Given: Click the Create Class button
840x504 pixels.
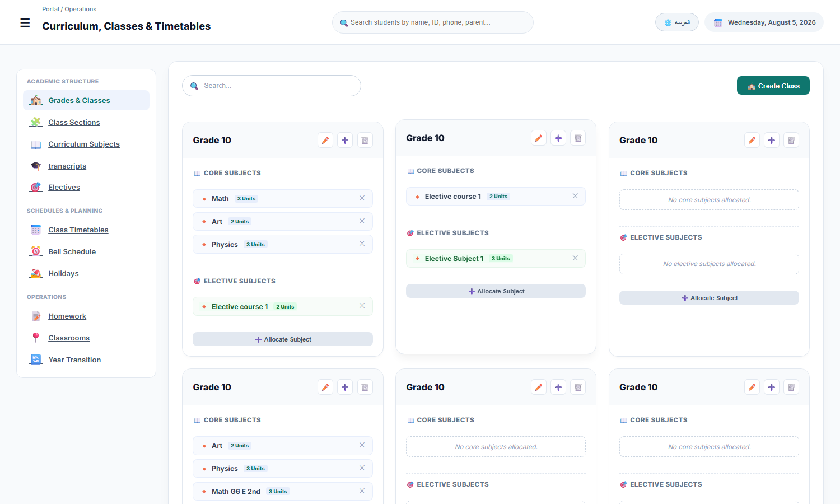Looking at the screenshot, I should tap(773, 86).
